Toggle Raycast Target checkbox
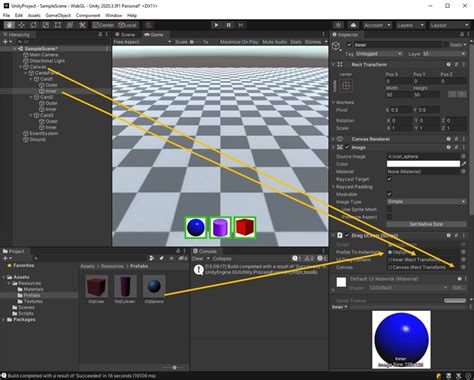 pos(389,179)
